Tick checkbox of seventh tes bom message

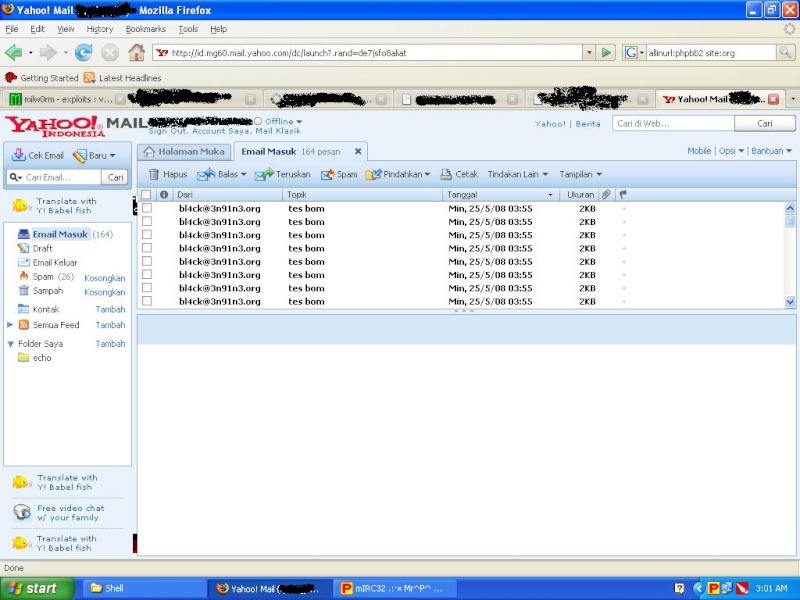tap(147, 288)
